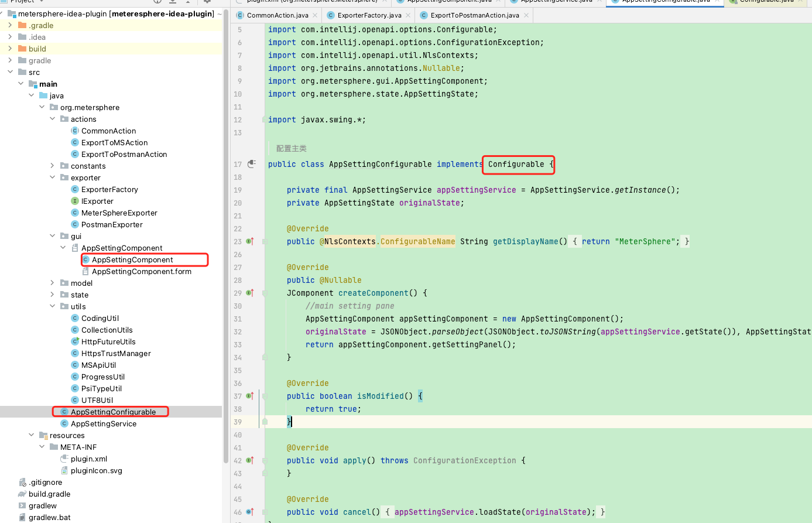Expand the .idea folder
This screenshot has width=812, height=523.
tap(10, 37)
